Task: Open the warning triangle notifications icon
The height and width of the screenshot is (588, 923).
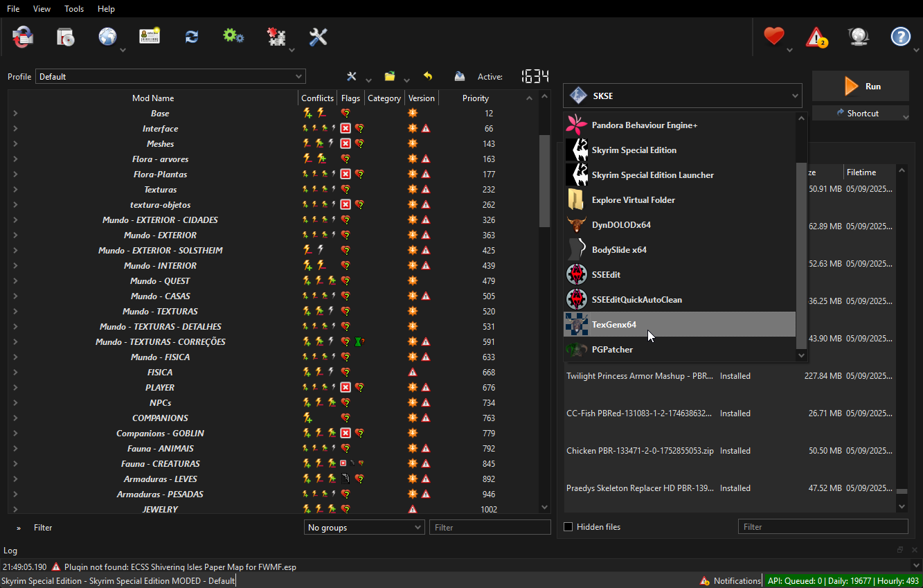Action: [816, 37]
